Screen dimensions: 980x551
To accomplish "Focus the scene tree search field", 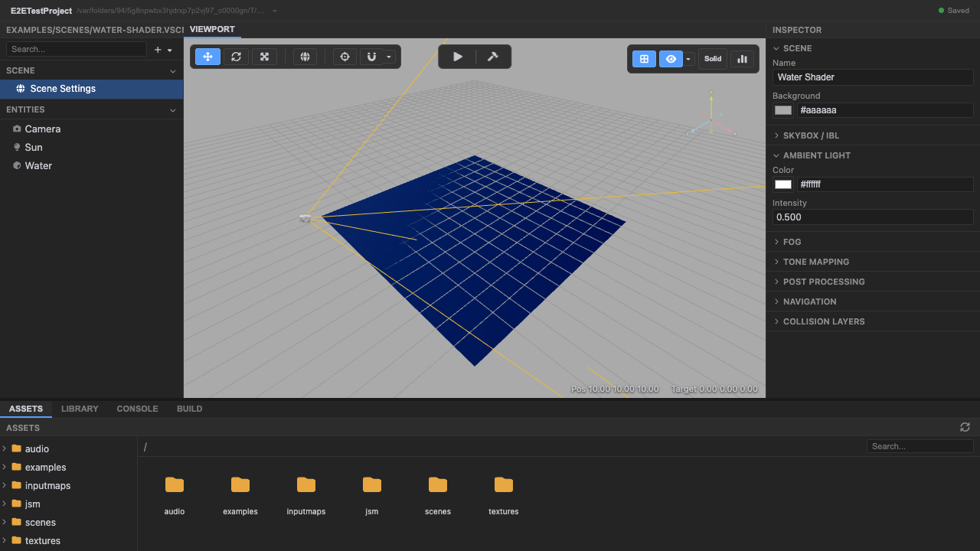I will [77, 49].
